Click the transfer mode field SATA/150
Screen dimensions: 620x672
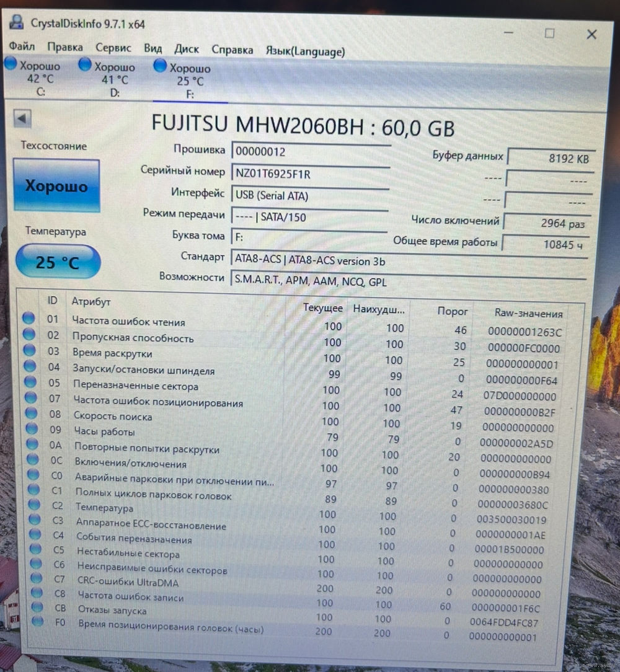coord(309,217)
